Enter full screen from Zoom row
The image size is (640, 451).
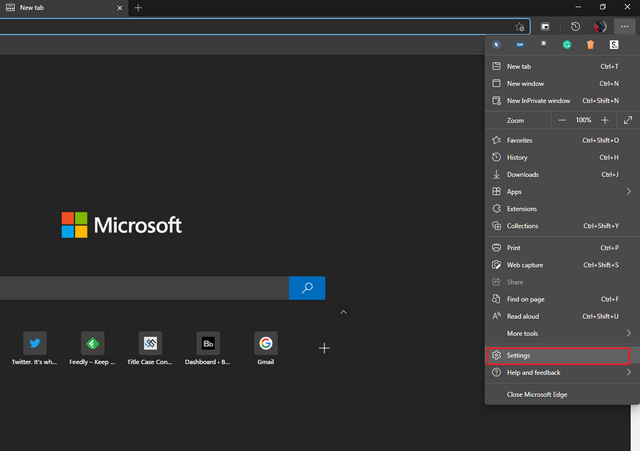pyautogui.click(x=628, y=120)
